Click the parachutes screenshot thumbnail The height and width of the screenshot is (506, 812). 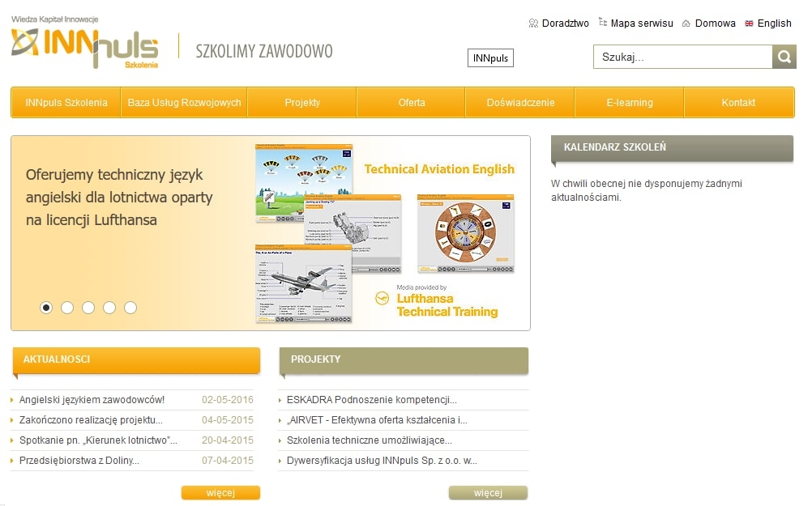304,171
